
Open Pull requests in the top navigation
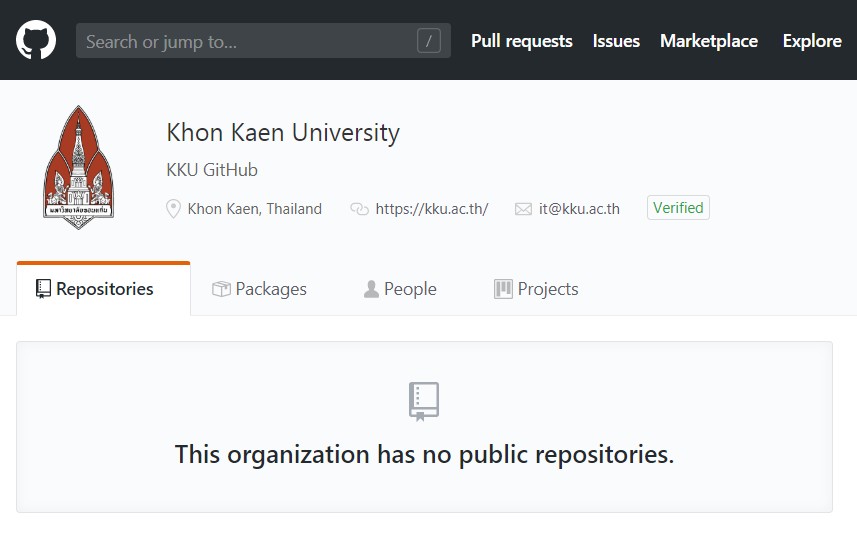(x=521, y=41)
